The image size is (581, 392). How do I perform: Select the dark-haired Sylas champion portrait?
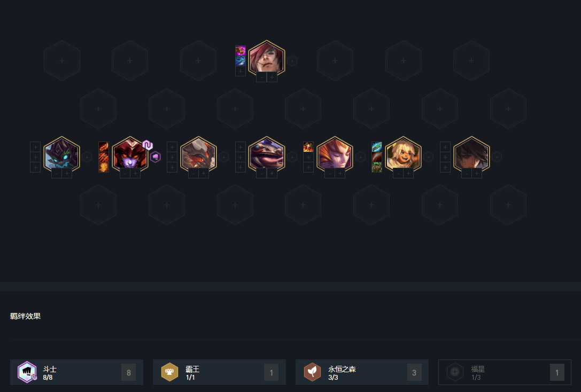[x=471, y=155]
